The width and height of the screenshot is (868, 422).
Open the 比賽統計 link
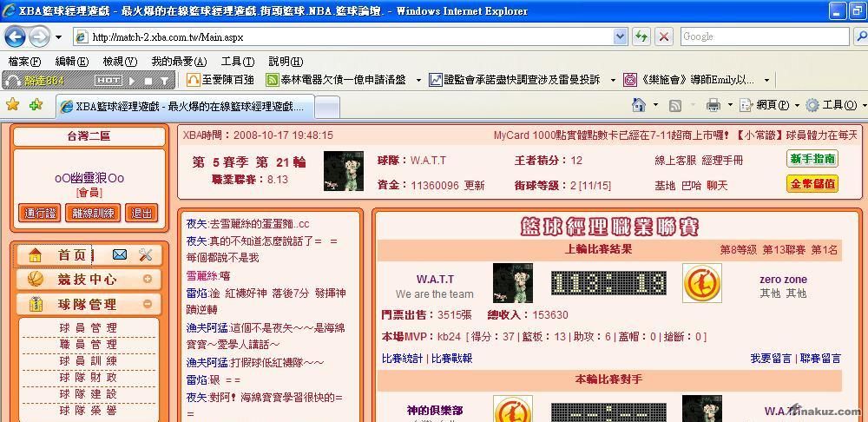(x=403, y=359)
